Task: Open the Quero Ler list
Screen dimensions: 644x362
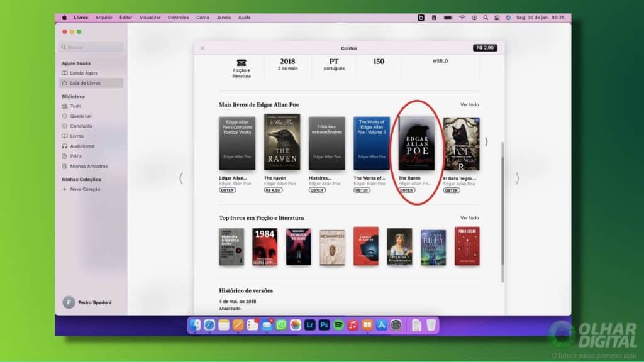Action: [x=81, y=116]
